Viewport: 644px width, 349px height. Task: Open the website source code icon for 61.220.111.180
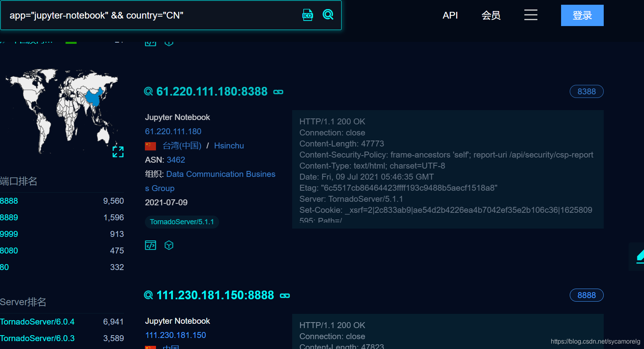tap(150, 245)
